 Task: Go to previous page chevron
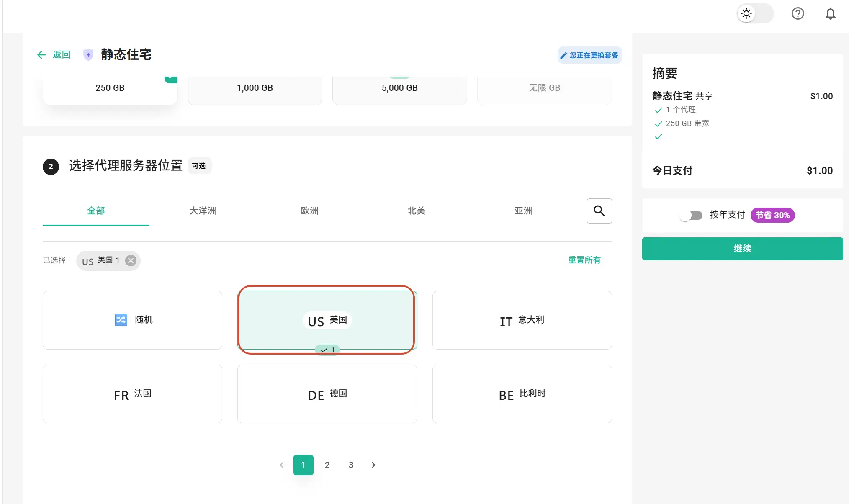[x=282, y=465]
